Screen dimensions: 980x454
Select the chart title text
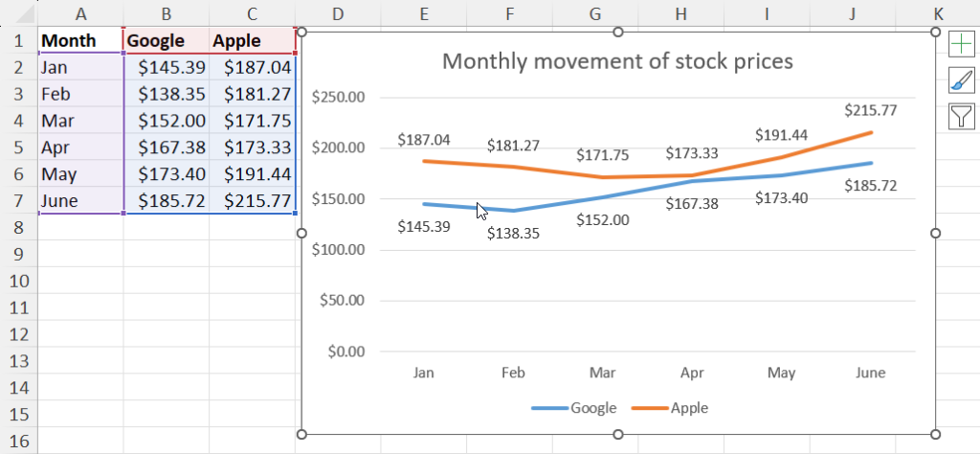[617, 61]
